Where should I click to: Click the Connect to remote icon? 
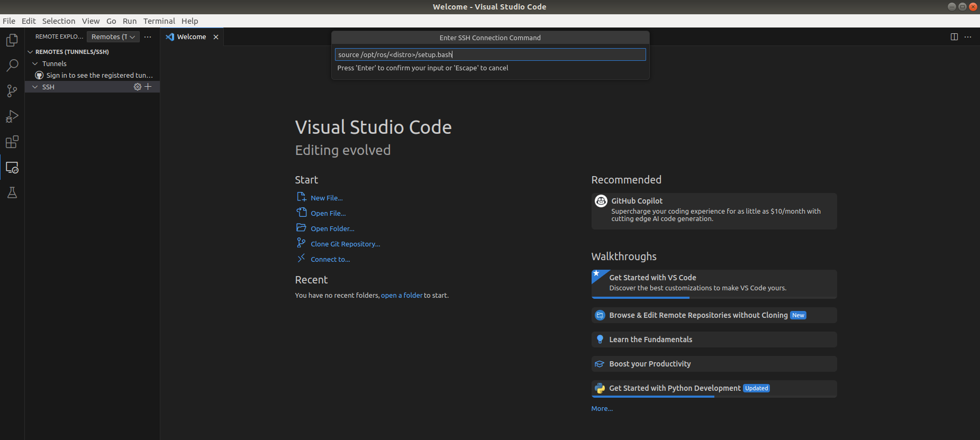(x=302, y=258)
